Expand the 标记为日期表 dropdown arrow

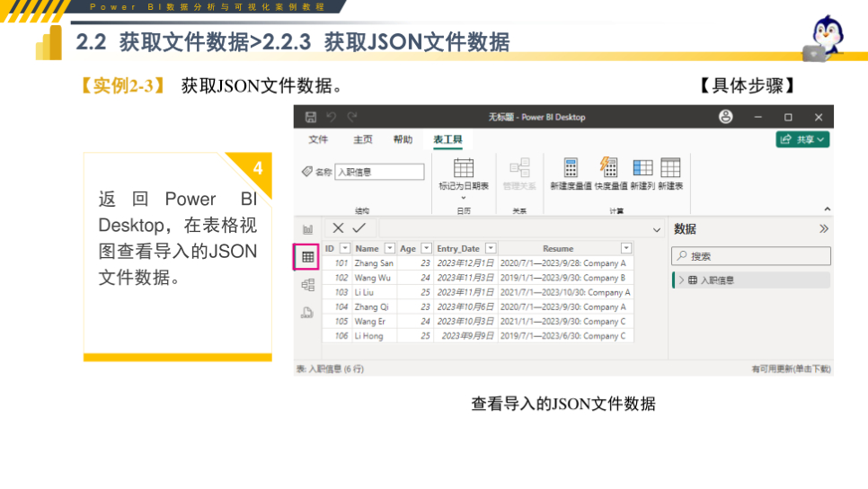[464, 198]
